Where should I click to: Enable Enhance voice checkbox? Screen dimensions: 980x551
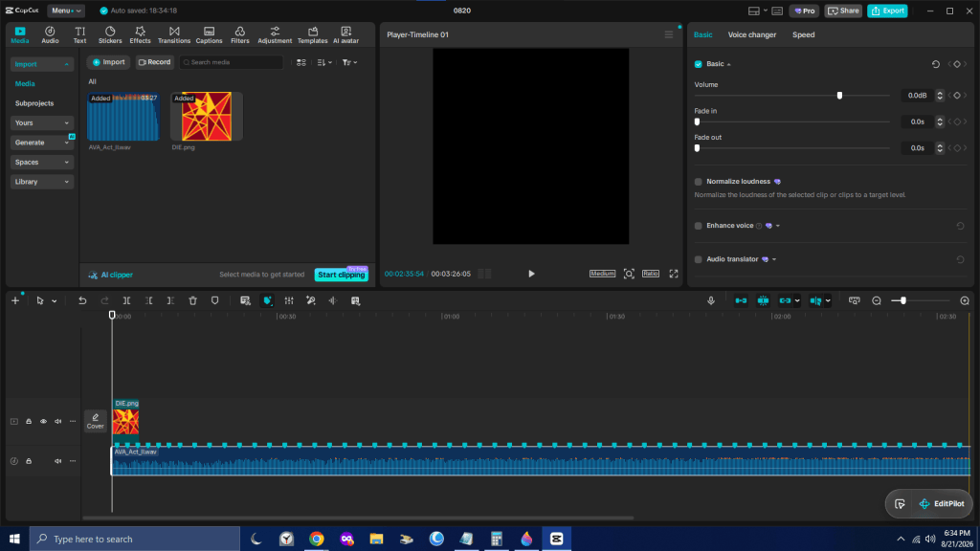pyautogui.click(x=698, y=226)
